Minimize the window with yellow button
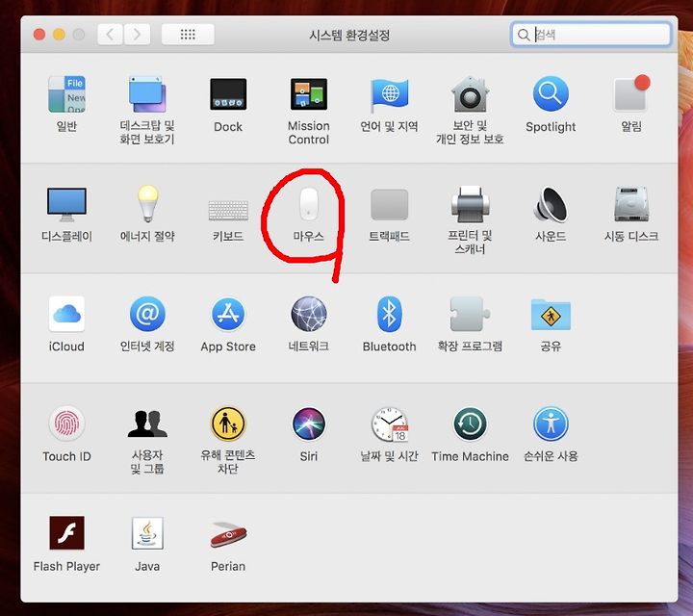Screen dimensions: 693x616 [59, 34]
